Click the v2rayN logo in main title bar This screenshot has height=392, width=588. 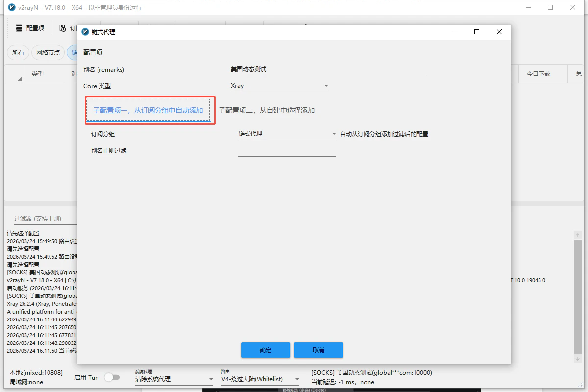pos(12,7)
